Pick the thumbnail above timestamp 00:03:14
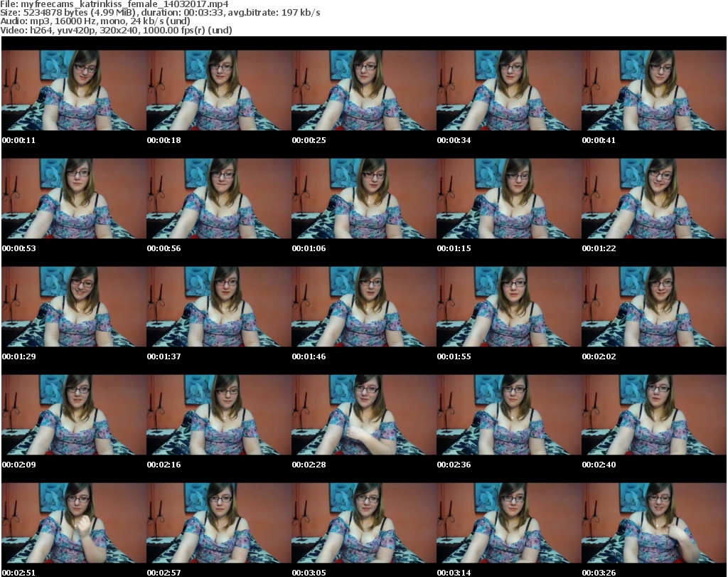The image size is (728, 577). pyautogui.click(x=508, y=523)
